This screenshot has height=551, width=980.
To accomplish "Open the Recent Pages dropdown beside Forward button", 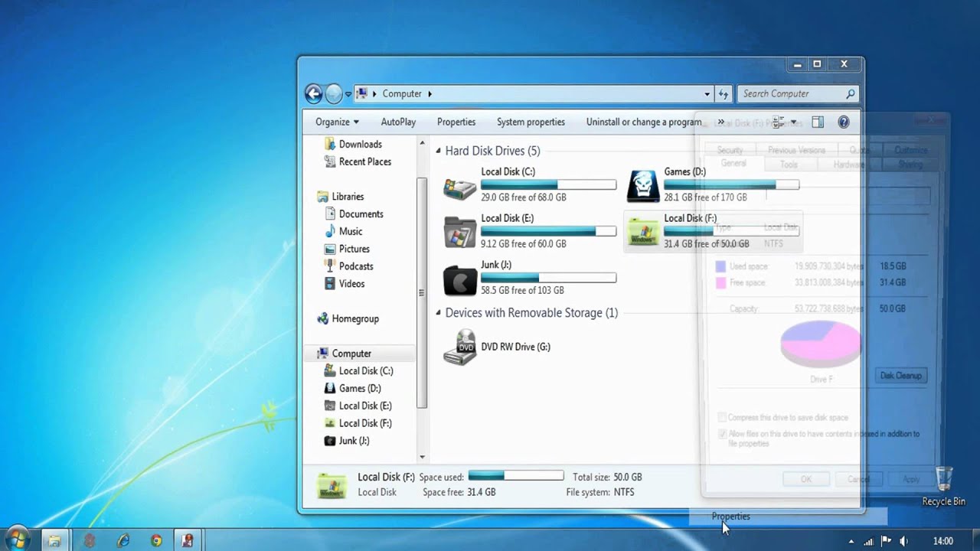I will (348, 94).
